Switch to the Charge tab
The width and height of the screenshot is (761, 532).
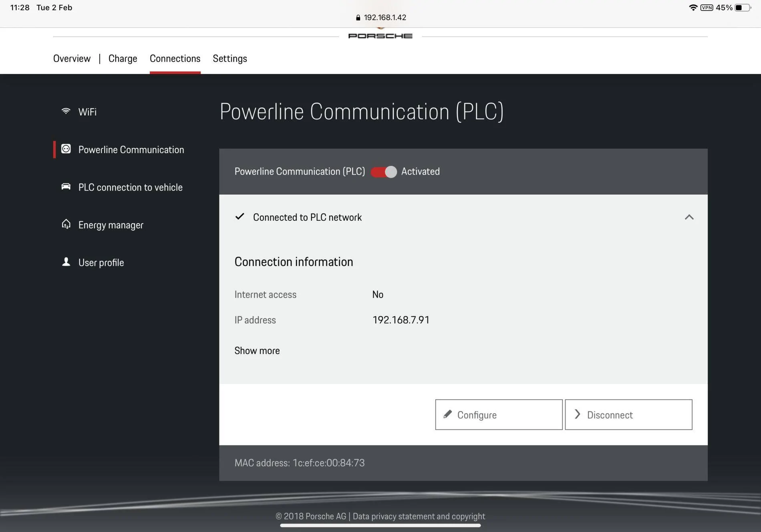pos(123,58)
